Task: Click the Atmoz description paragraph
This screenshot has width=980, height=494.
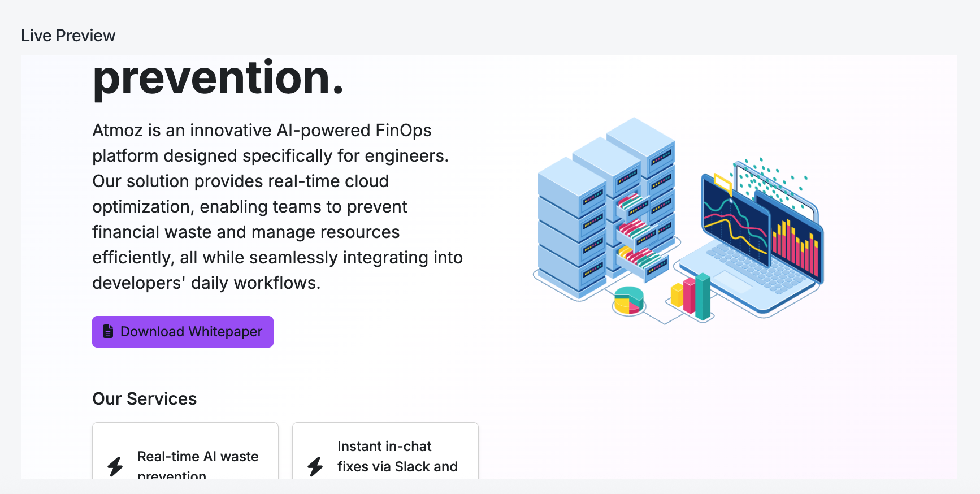Action: tap(277, 206)
